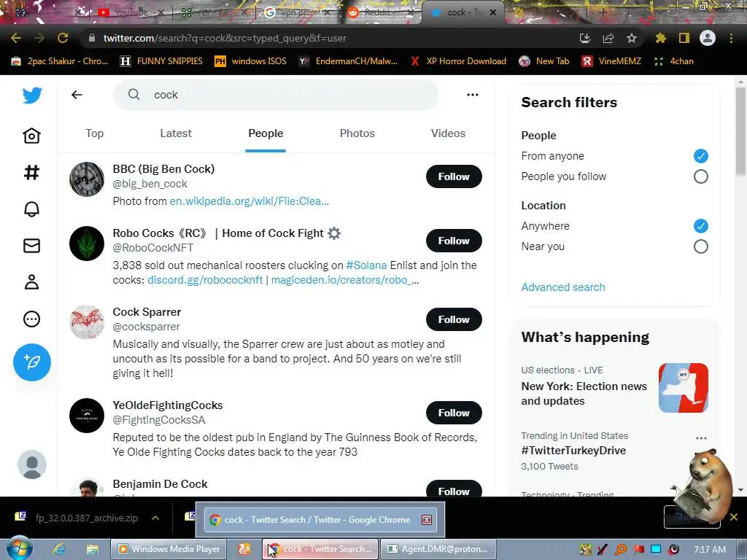Share this page icon in address bar
Screen dimensions: 747x560
[608, 38]
